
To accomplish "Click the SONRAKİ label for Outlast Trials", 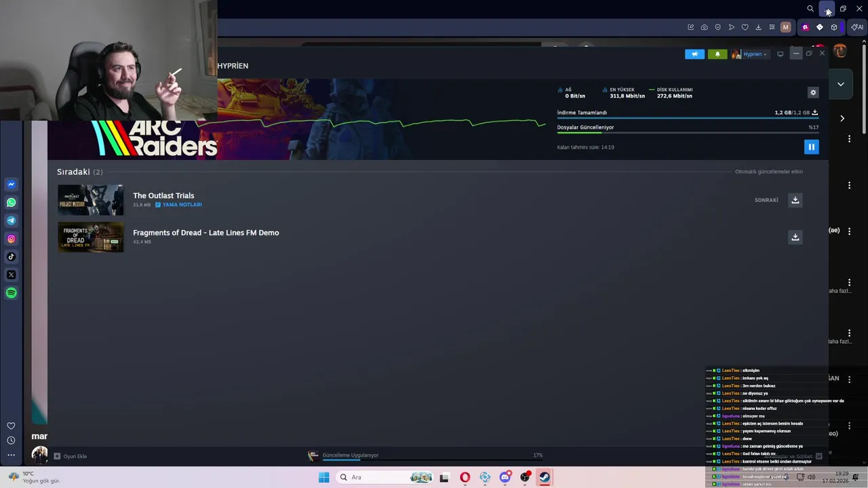I will 766,200.
